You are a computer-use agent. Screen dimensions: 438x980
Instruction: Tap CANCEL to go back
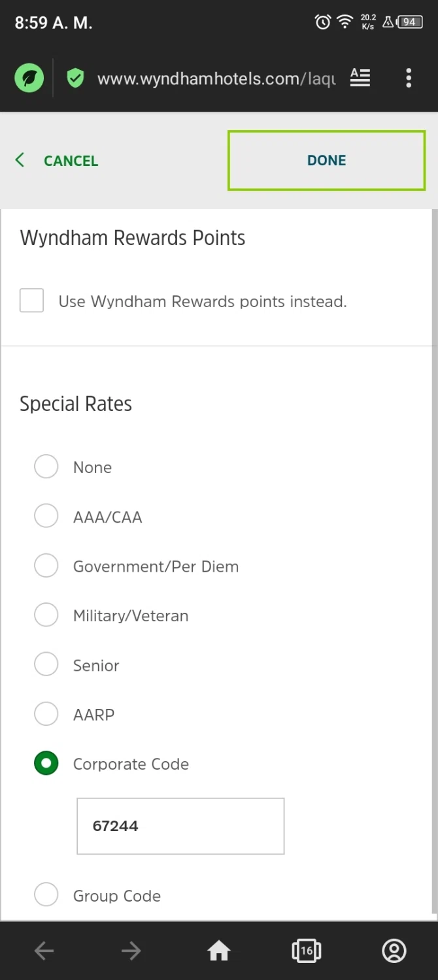(58, 161)
